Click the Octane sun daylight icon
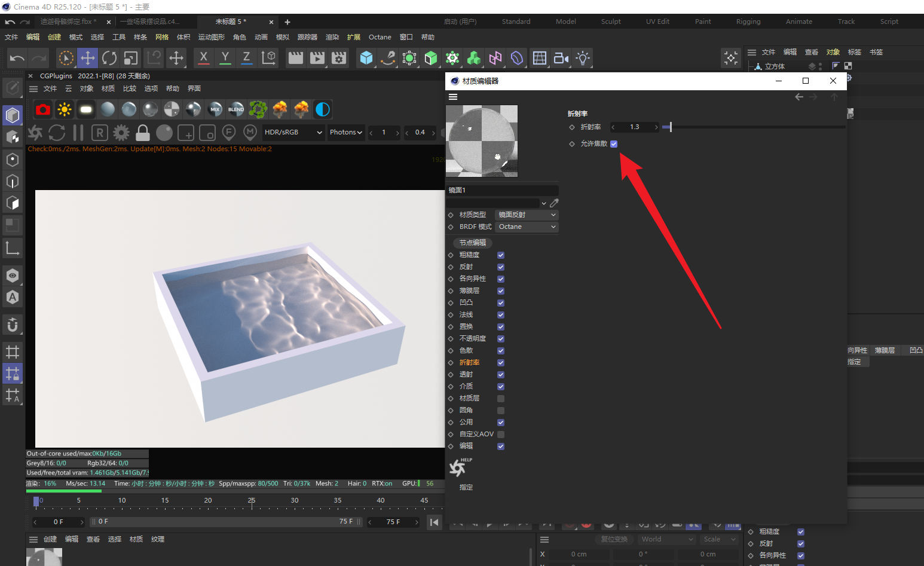Screen dimensions: 924x566 coord(65,109)
